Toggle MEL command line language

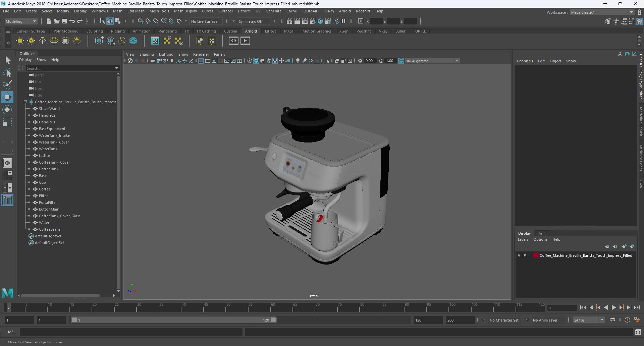(x=12, y=332)
